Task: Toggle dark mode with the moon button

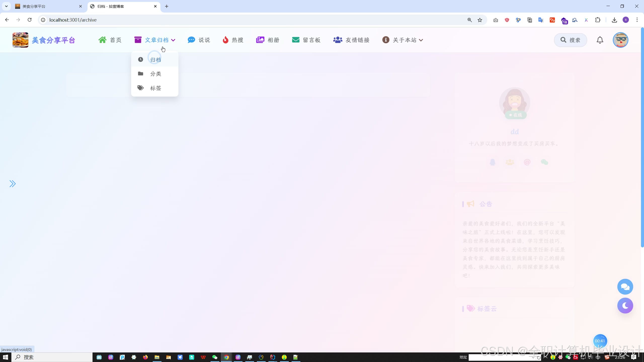Action: [625, 306]
